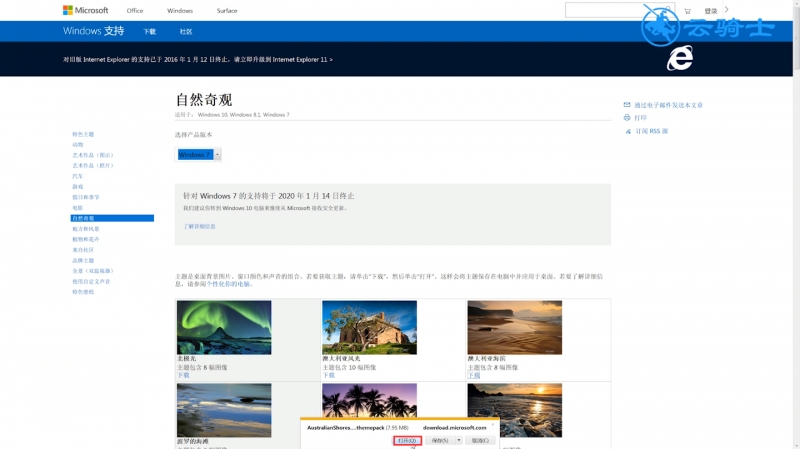This screenshot has width=800, height=449.
Task: Click 下载 under 北极光
Action: tap(183, 375)
